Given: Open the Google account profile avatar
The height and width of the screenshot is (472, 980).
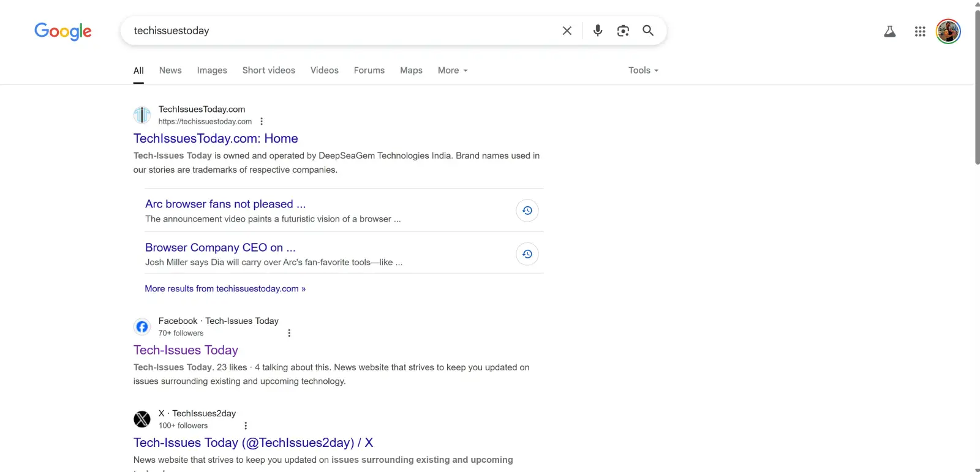Looking at the screenshot, I should (948, 31).
